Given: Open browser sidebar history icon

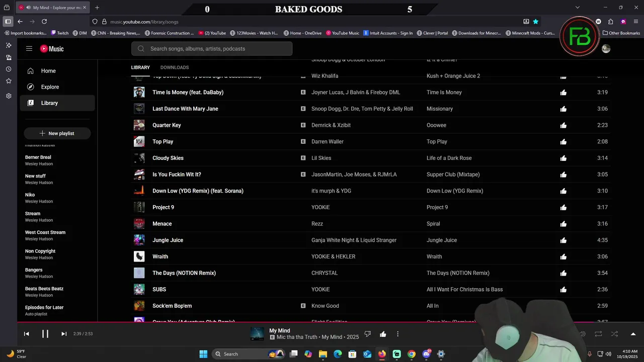Looking at the screenshot, I should coord(9,69).
